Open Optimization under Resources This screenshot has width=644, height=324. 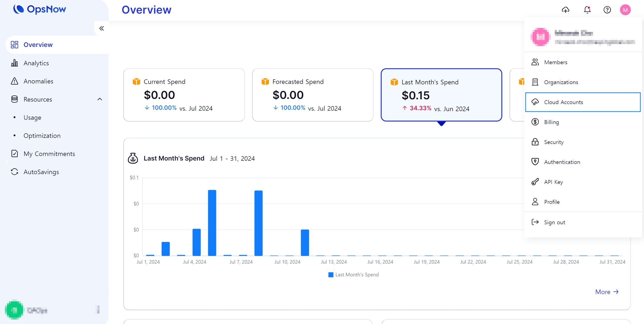click(42, 136)
